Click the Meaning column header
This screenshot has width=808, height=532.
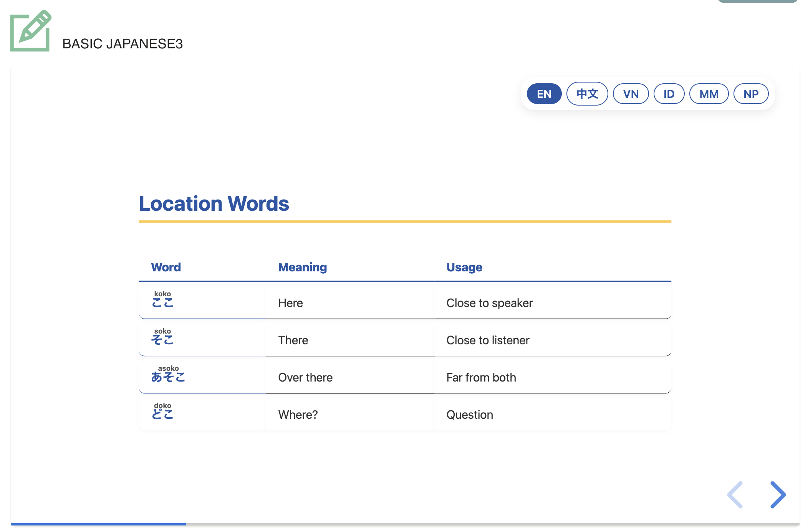[302, 267]
